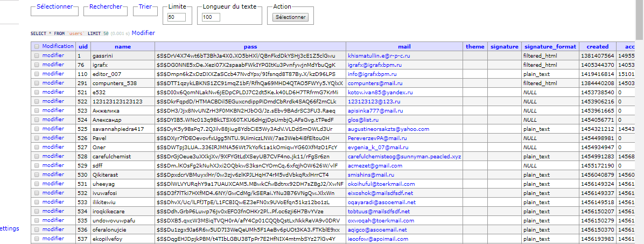Click modifier link for uid 110 row

pos(53,74)
